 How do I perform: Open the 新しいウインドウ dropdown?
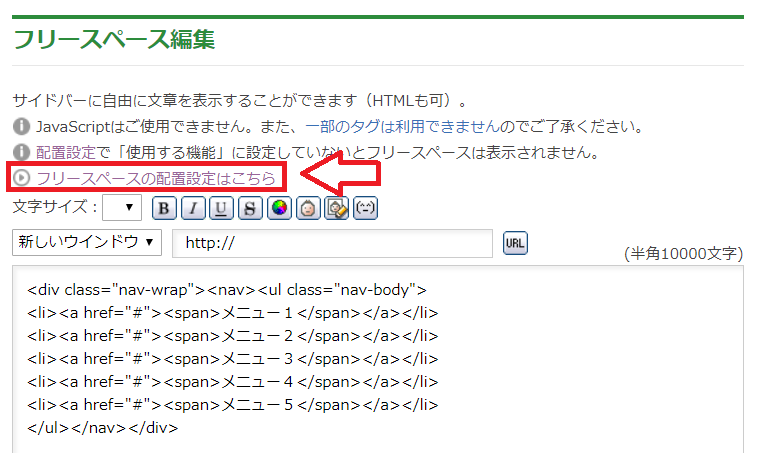coord(87,242)
